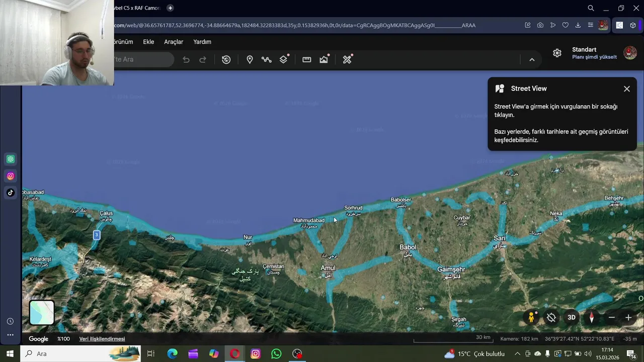The width and height of the screenshot is (644, 362).
Task: Open the Araçlar menu
Action: 174,42
